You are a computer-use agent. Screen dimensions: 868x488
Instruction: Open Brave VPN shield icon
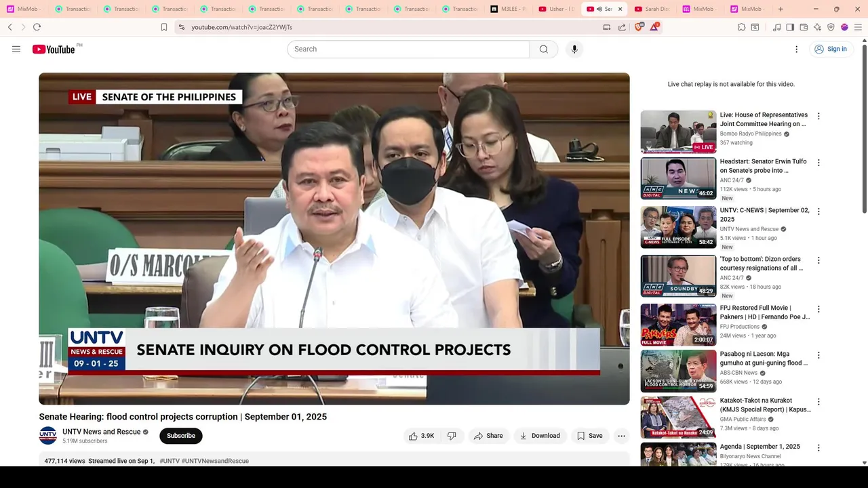(831, 27)
